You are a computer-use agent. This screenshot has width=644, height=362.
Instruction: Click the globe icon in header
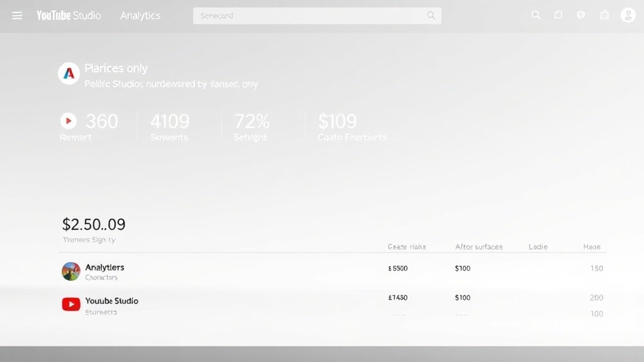click(580, 15)
